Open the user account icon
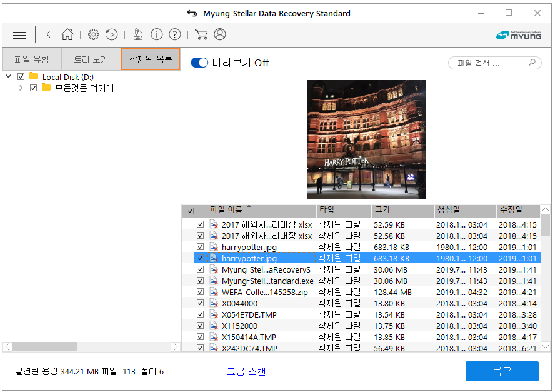The height and width of the screenshot is (392, 555). point(220,34)
